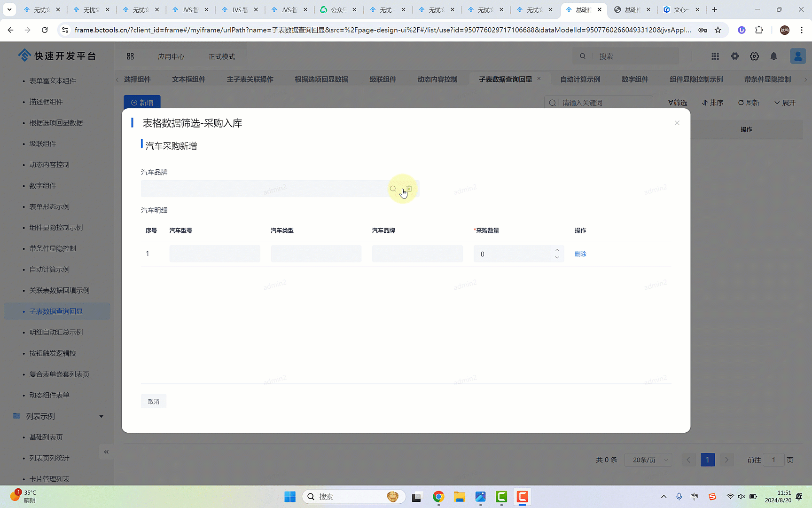Image resolution: width=812 pixels, height=508 pixels.
Task: Open 表单富文本组件 in the sidebar
Action: [x=53, y=81]
